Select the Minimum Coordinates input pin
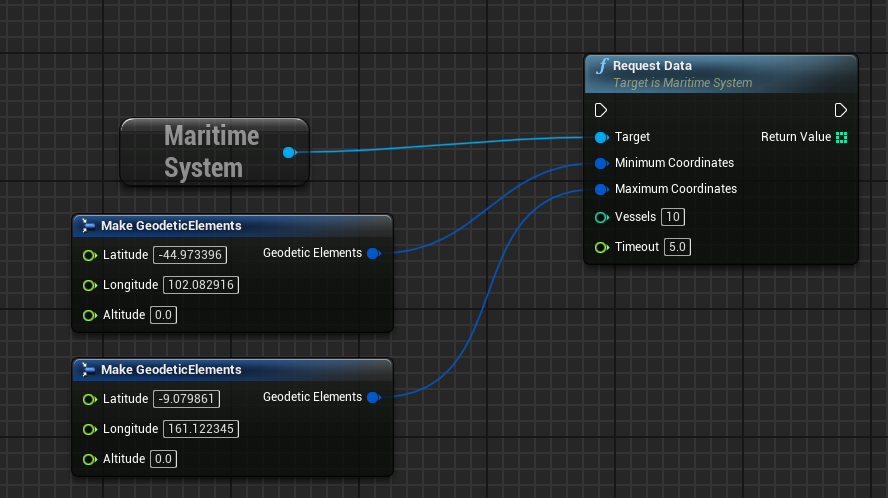Image resolution: width=888 pixels, height=498 pixels. point(601,163)
